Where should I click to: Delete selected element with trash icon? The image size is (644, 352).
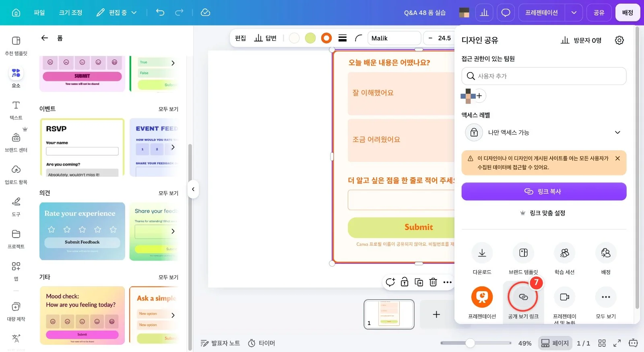(x=433, y=282)
